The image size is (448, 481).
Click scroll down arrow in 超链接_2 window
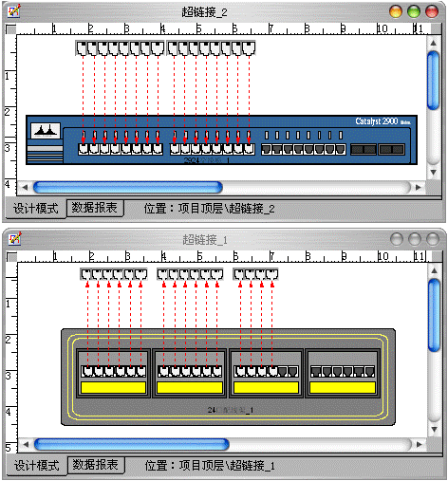point(433,173)
